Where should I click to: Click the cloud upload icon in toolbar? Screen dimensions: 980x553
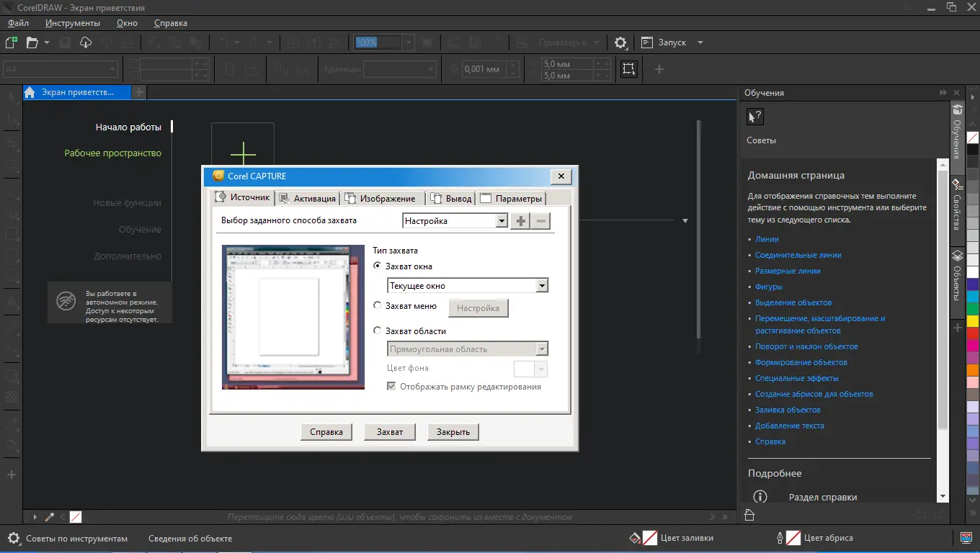86,42
